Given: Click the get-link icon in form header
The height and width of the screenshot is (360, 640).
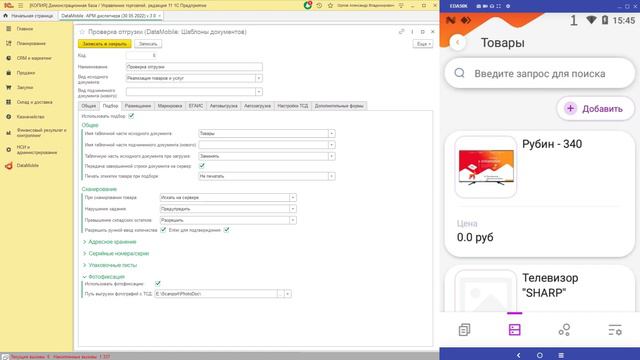Looking at the screenshot, I should point(401,31).
